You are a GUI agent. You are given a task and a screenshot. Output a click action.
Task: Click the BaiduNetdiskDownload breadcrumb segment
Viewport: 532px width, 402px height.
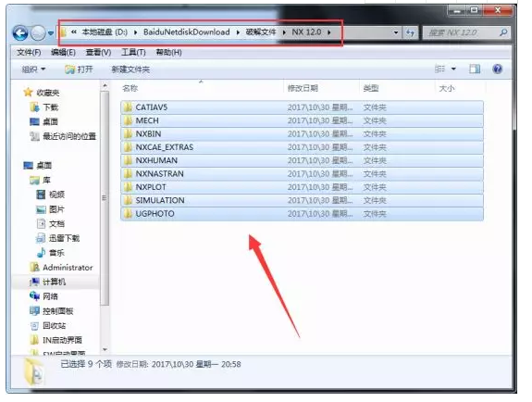186,31
